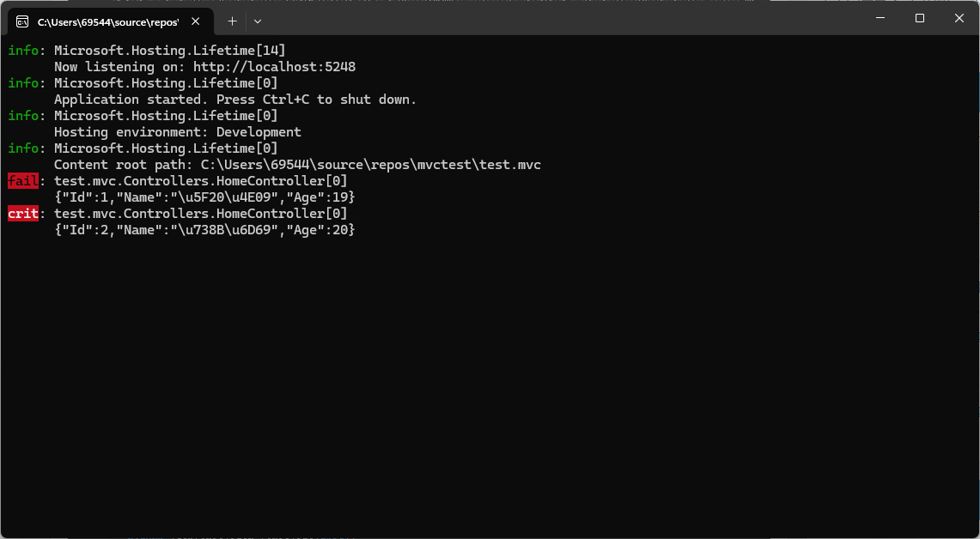Click the empty title bar drag area

coord(558,18)
